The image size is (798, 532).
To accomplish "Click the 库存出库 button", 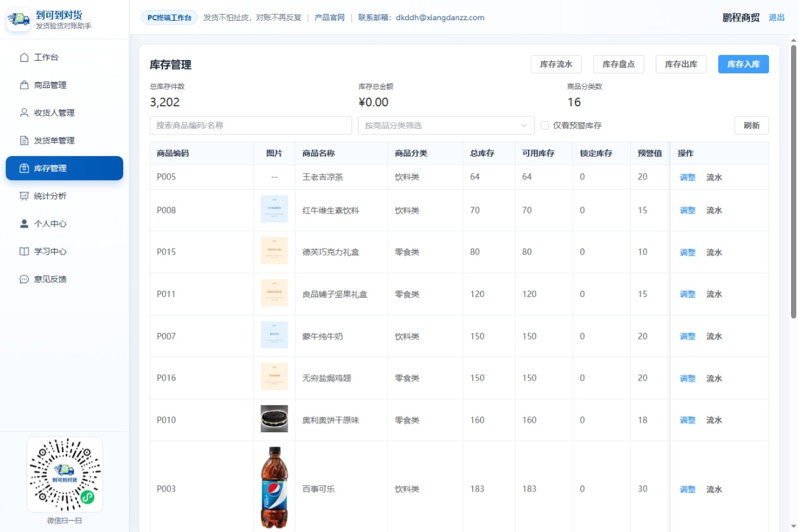I will point(681,64).
